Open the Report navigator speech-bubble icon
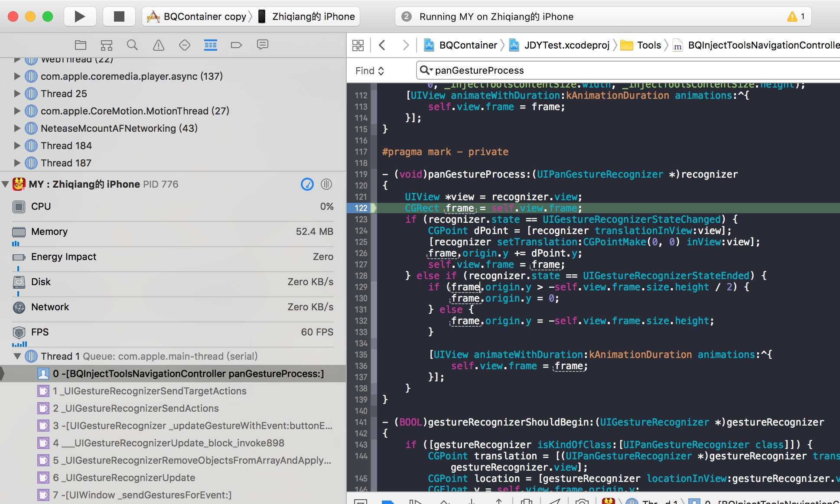The height and width of the screenshot is (504, 840). pyautogui.click(x=263, y=45)
